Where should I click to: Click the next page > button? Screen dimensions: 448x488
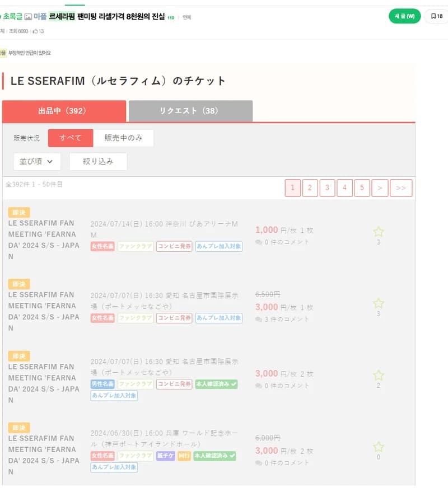pos(380,187)
